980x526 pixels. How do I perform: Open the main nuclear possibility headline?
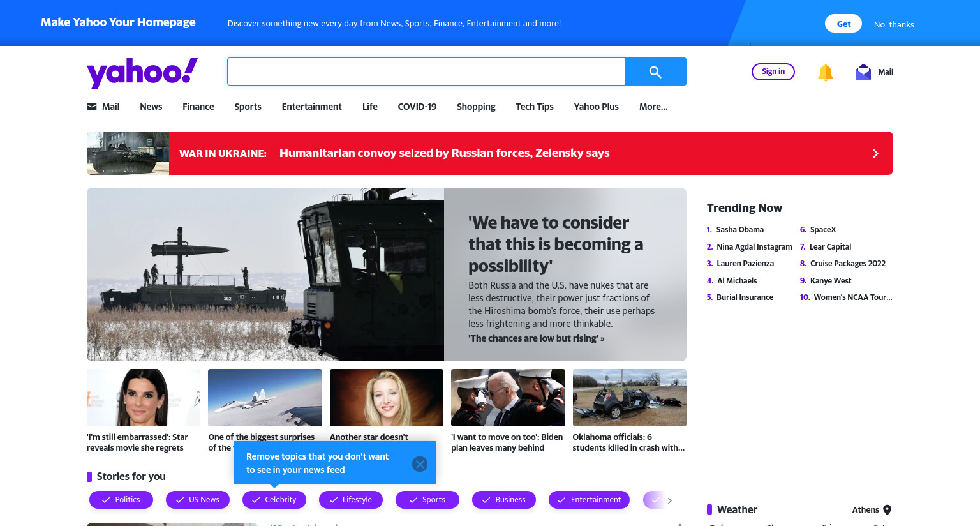[556, 244]
